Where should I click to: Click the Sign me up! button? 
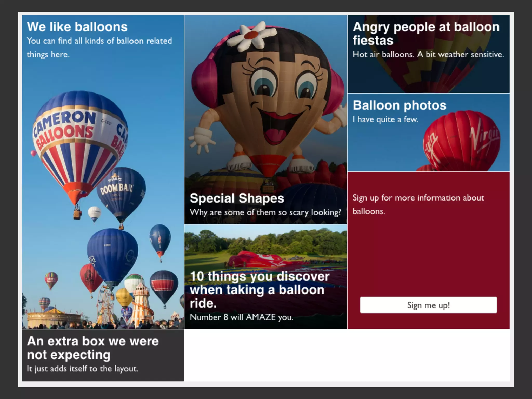click(x=428, y=305)
